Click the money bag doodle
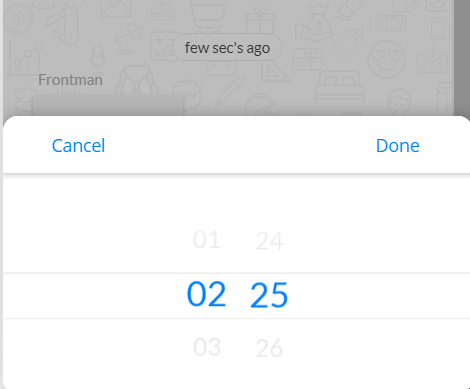The width and height of the screenshot is (470, 389). (x=314, y=22)
